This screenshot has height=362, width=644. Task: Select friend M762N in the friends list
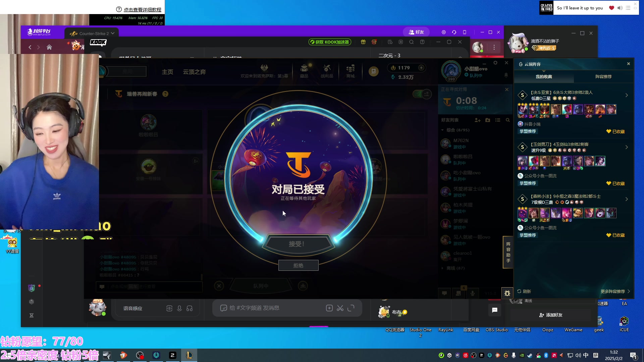pos(475,143)
